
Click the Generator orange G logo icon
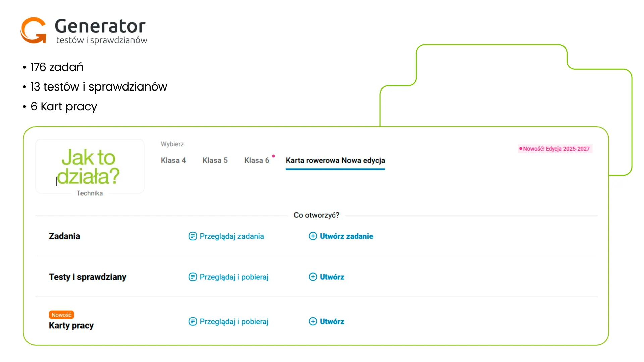pyautogui.click(x=34, y=30)
